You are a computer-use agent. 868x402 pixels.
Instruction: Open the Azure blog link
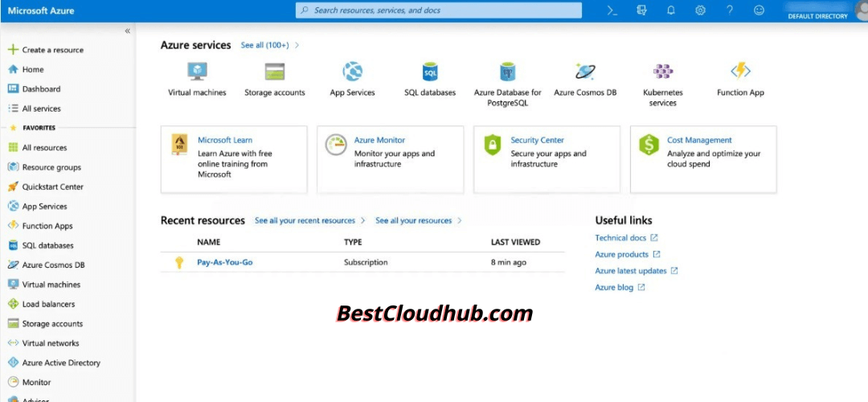pos(614,288)
